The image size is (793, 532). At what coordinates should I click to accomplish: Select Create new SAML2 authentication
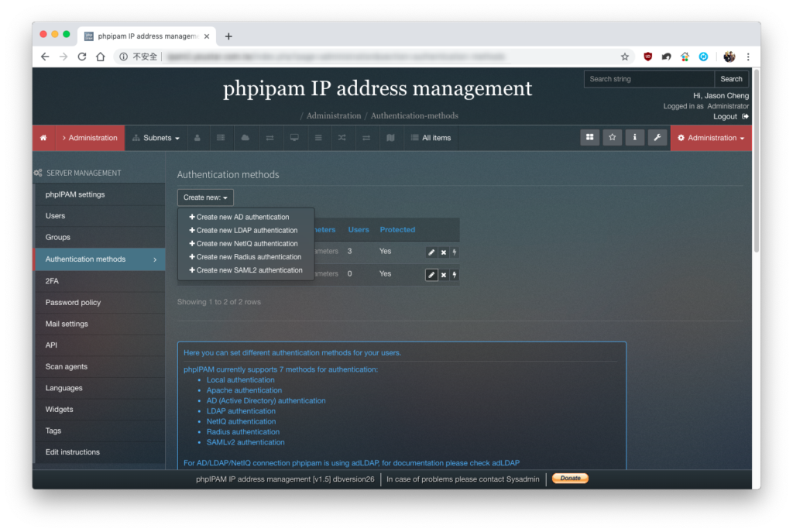coord(245,270)
